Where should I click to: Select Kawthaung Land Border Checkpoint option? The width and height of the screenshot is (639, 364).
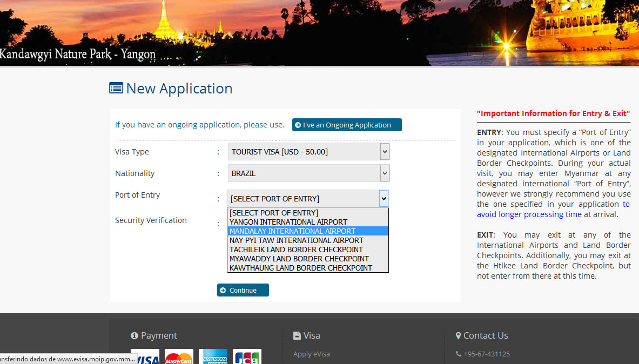300,268
